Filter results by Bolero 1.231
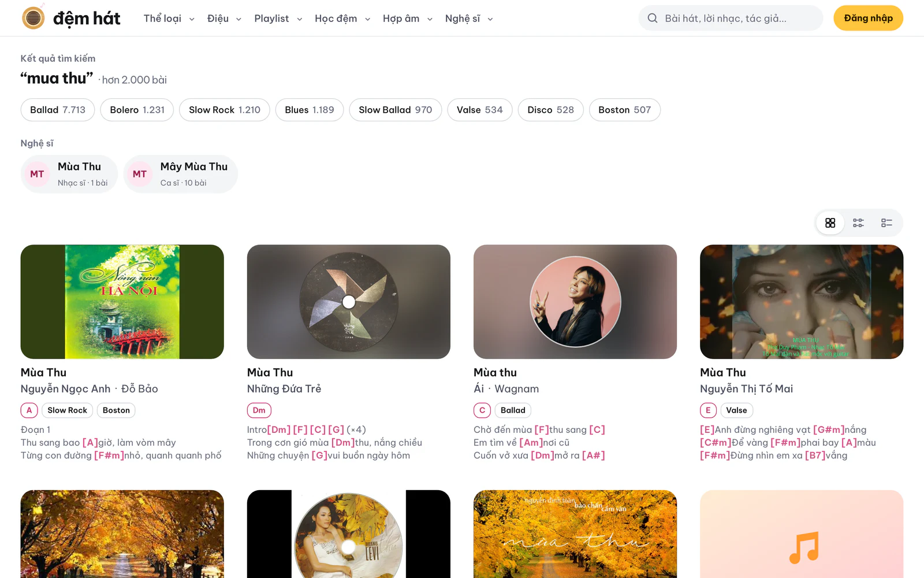924x578 pixels. click(x=137, y=110)
